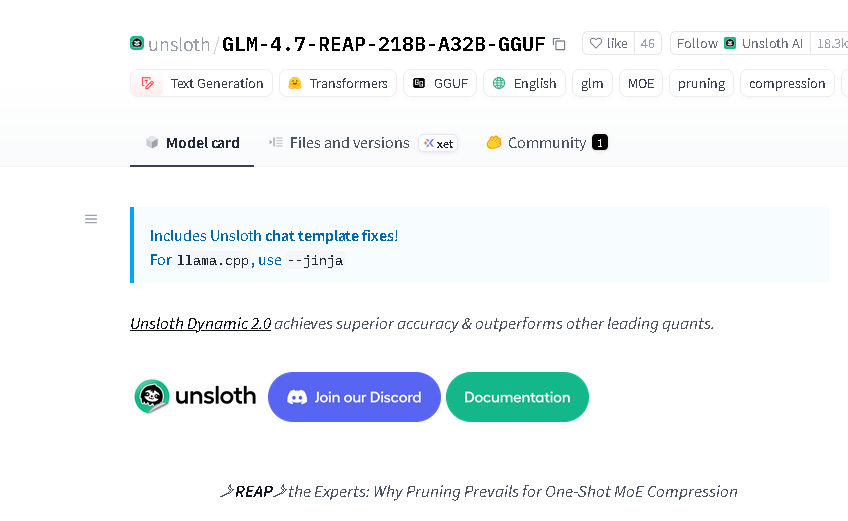Viewport: 848px width, 521px height.
Task: Click the Community discussion count badge
Action: click(x=600, y=142)
